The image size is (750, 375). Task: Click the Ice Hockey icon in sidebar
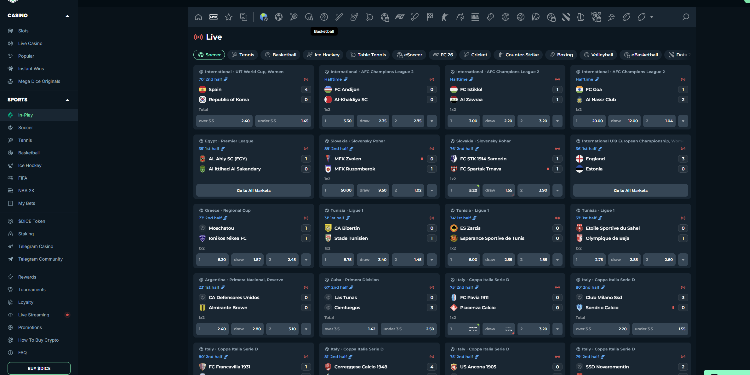(11, 165)
